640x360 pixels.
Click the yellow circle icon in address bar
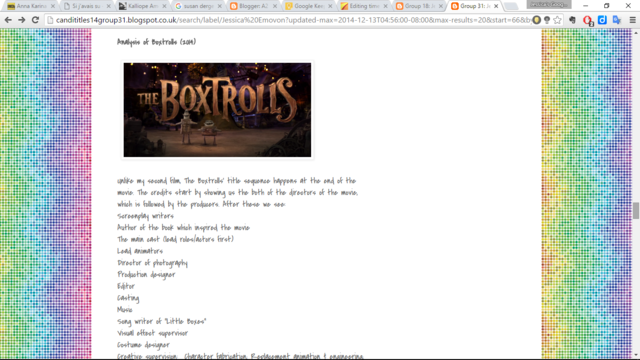pos(537,20)
